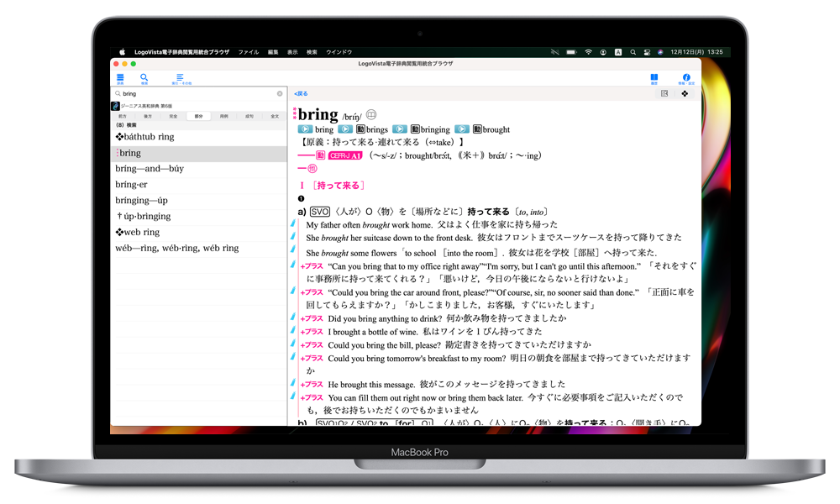Select 'báthtub ring' in results list
Screen dimensions: 840x504
(x=198, y=137)
